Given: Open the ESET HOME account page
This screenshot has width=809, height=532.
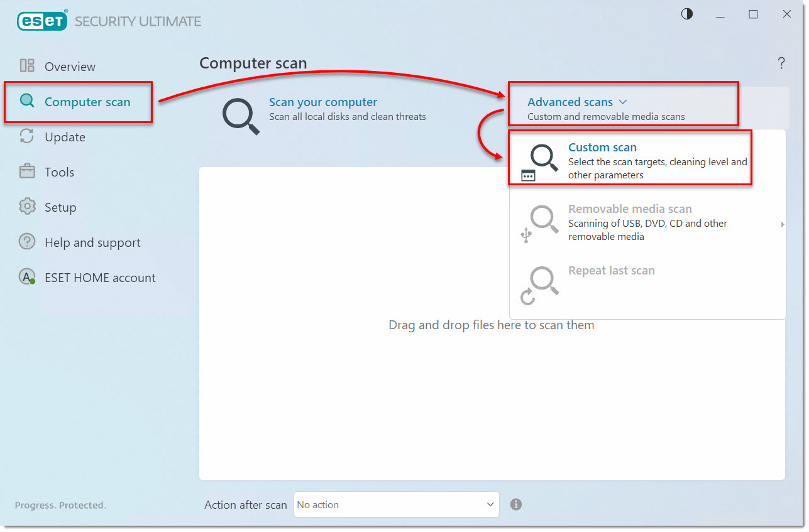Looking at the screenshot, I should coord(100,278).
